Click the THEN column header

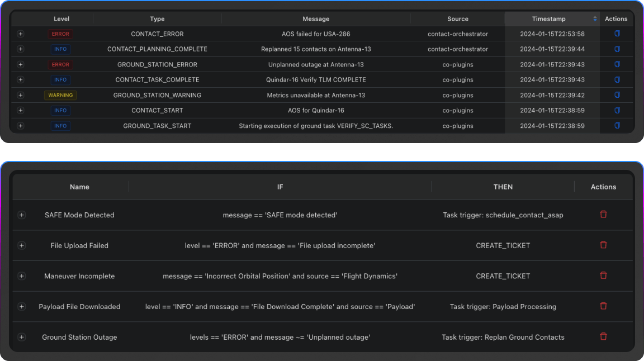pyautogui.click(x=503, y=187)
